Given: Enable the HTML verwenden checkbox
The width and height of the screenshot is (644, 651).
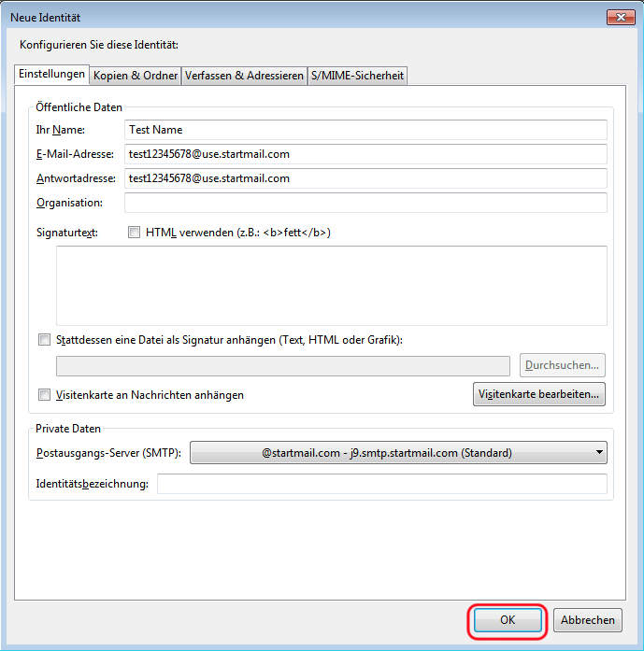Looking at the screenshot, I should tap(134, 232).
